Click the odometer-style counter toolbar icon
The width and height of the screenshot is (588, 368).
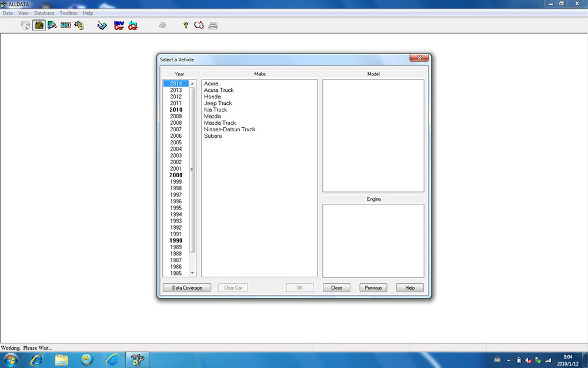pos(66,25)
